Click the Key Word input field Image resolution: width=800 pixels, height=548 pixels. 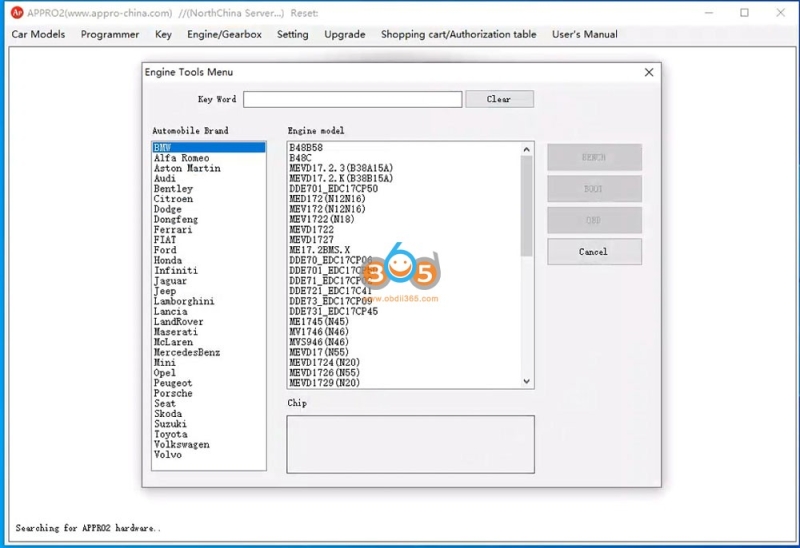tap(353, 99)
